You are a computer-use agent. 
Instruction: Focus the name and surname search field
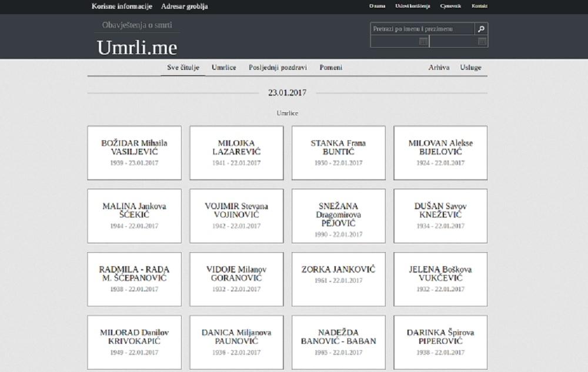(x=422, y=29)
